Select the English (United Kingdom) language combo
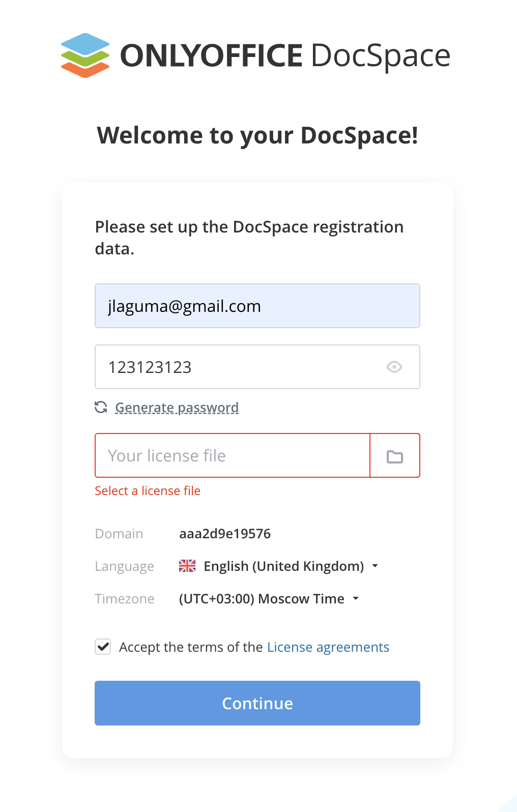 coord(279,566)
